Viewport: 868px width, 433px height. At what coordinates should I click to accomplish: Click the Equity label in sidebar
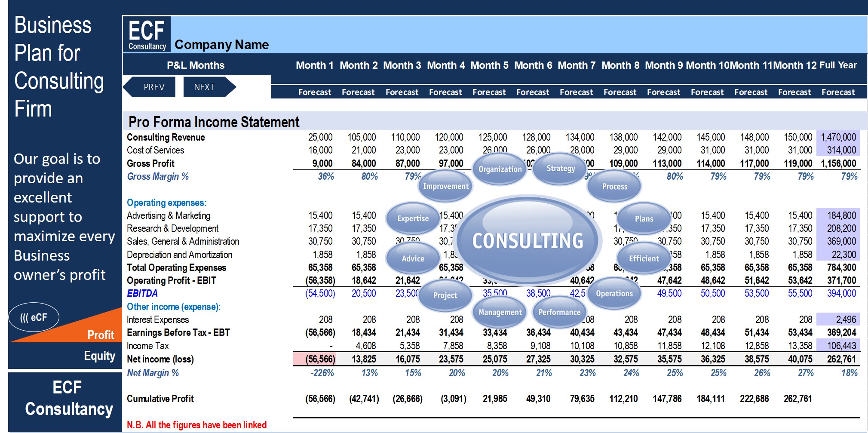pos(100,356)
